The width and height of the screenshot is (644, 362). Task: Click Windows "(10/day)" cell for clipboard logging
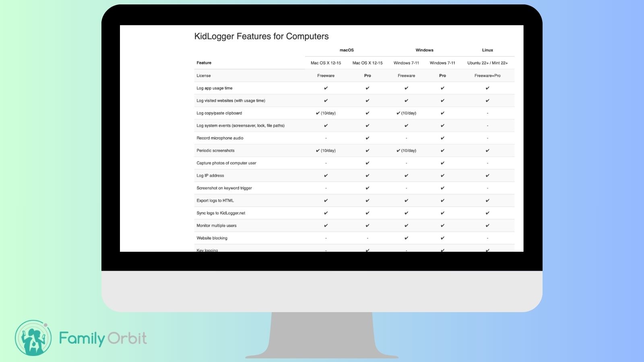point(406,113)
